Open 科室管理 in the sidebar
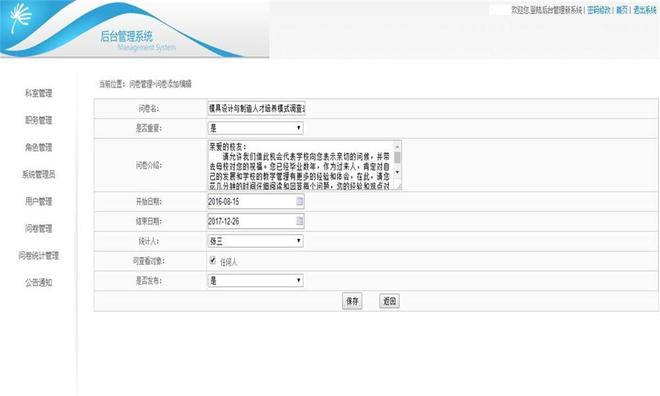The height and width of the screenshot is (396, 660). (x=39, y=93)
